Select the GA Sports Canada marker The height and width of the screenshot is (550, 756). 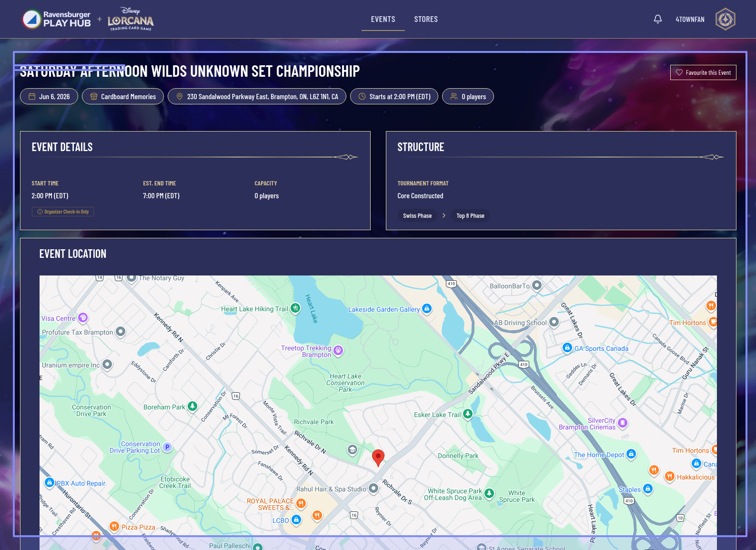pos(567,348)
